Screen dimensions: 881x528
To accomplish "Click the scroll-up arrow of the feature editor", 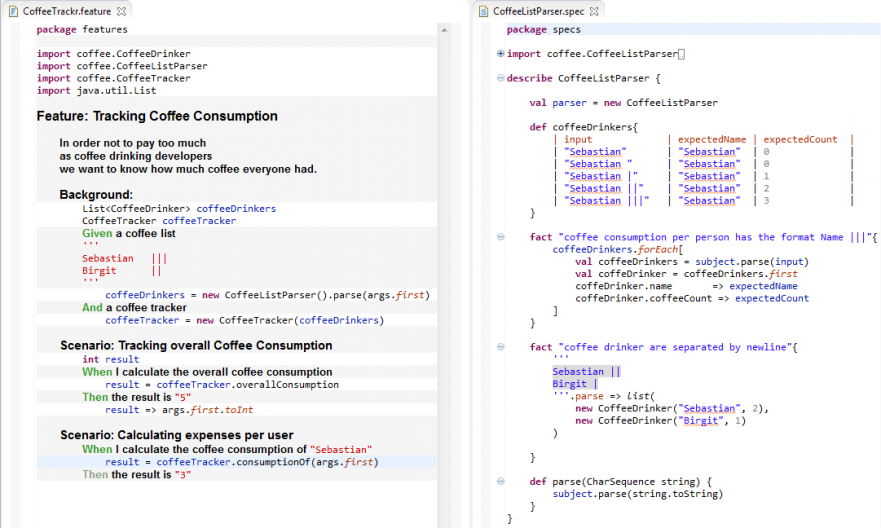I will [444, 30].
